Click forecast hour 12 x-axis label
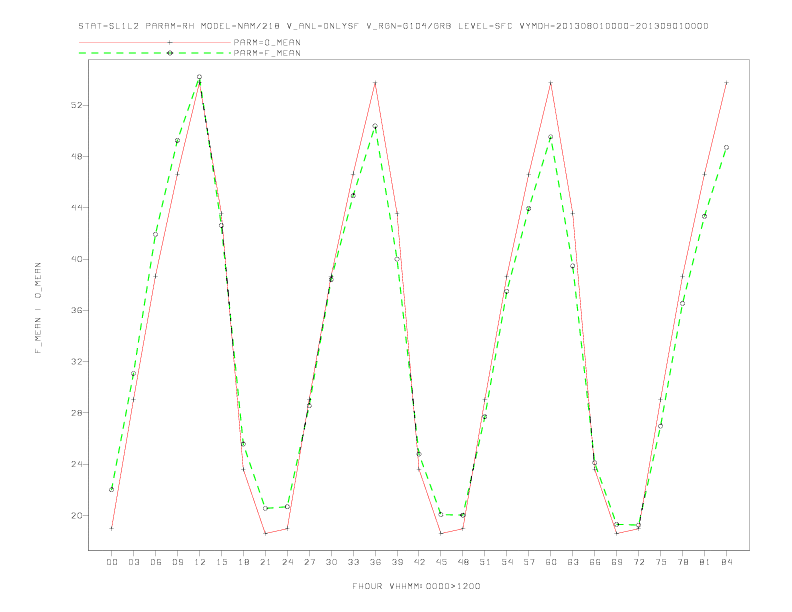The height and width of the screenshot is (612, 792). pos(200,562)
